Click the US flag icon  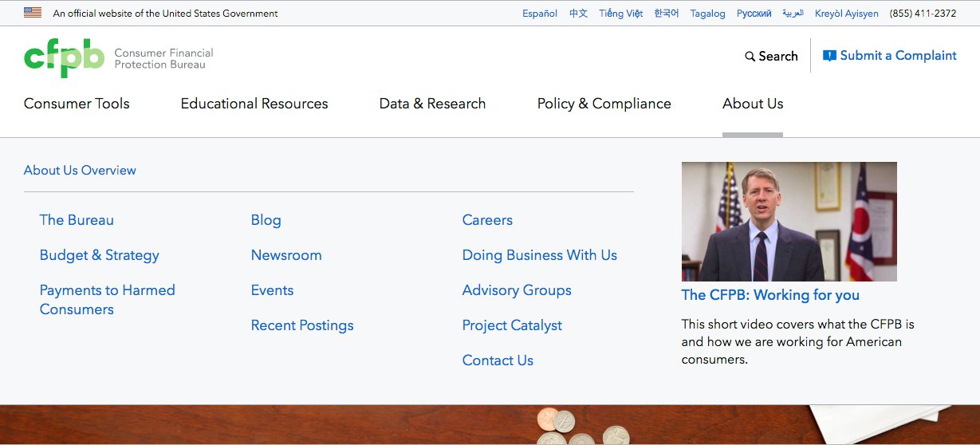click(33, 13)
